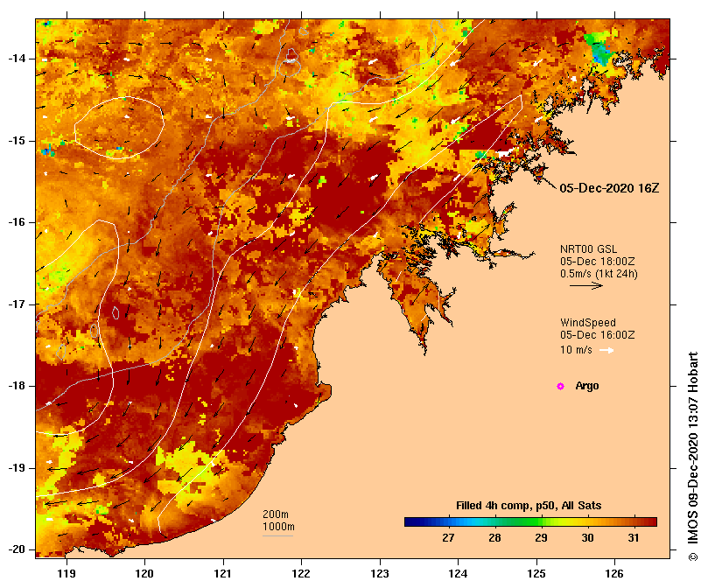Click the 'Argo' legend label
The height and width of the screenshot is (588, 708).
coord(587,386)
